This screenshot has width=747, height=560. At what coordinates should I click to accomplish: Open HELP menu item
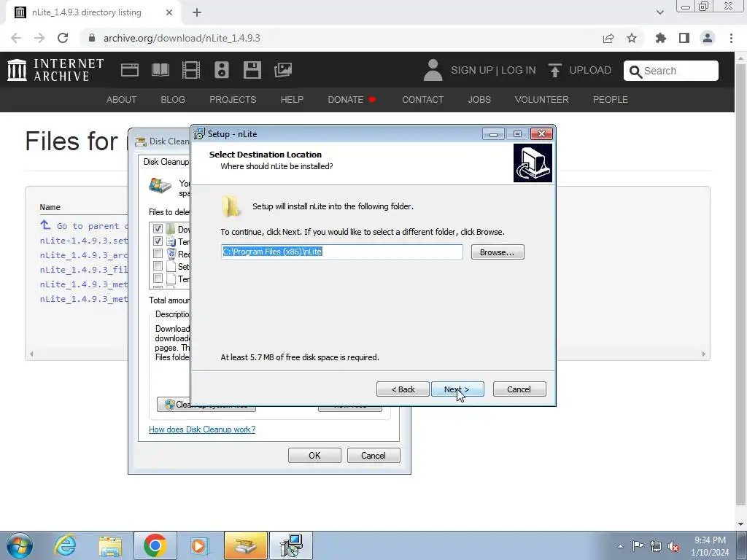pyautogui.click(x=292, y=99)
